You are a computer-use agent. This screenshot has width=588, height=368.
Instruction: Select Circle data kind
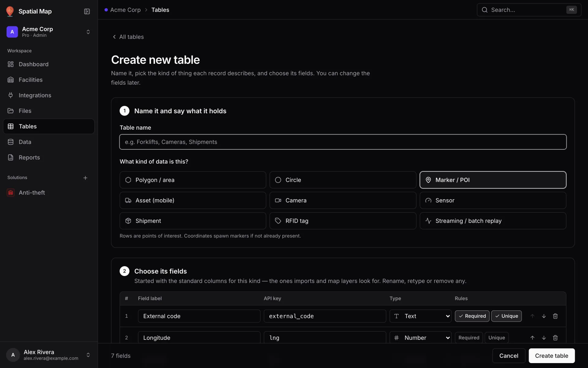343,180
